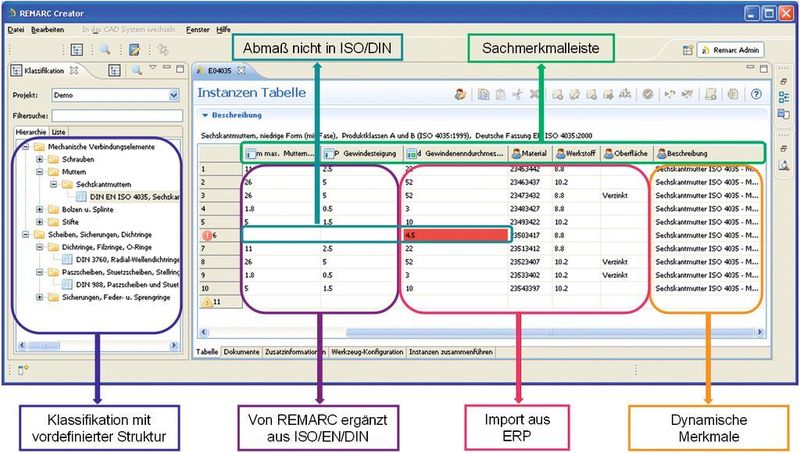
Task: Click the paste clipboard icon
Action: 501,94
